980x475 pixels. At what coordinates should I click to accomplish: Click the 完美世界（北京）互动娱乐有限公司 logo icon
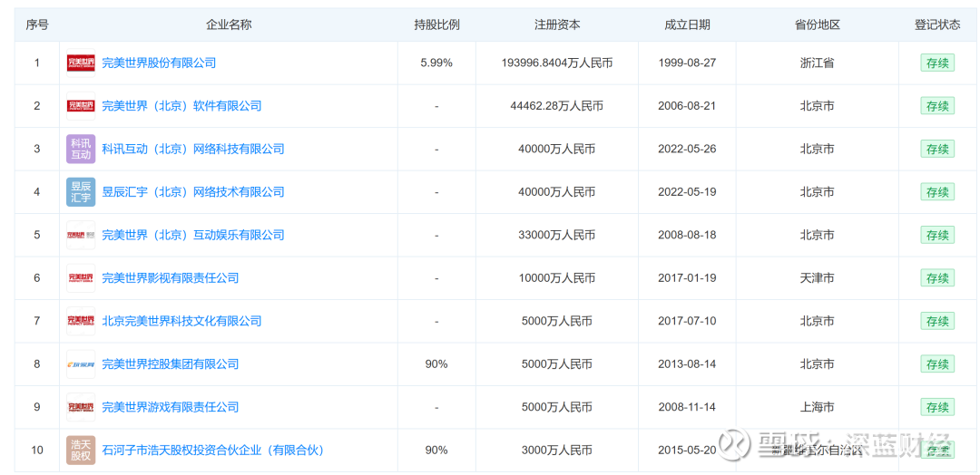pos(81,236)
